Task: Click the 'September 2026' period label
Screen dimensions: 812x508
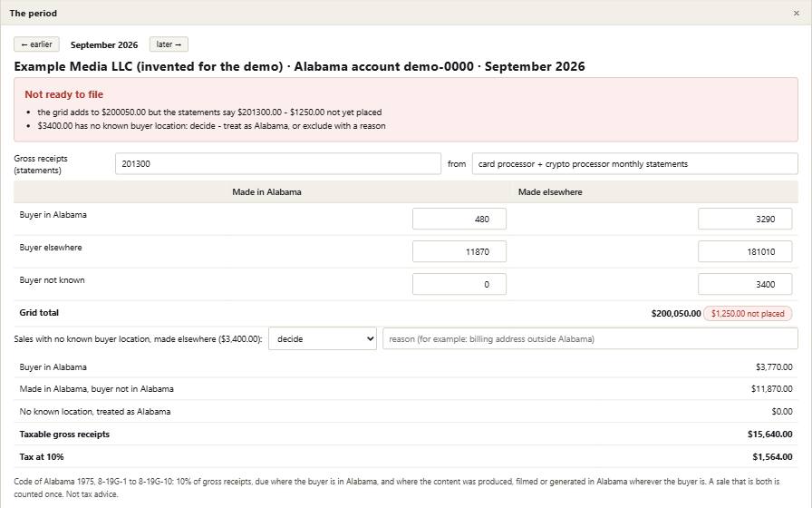Action: [104, 45]
